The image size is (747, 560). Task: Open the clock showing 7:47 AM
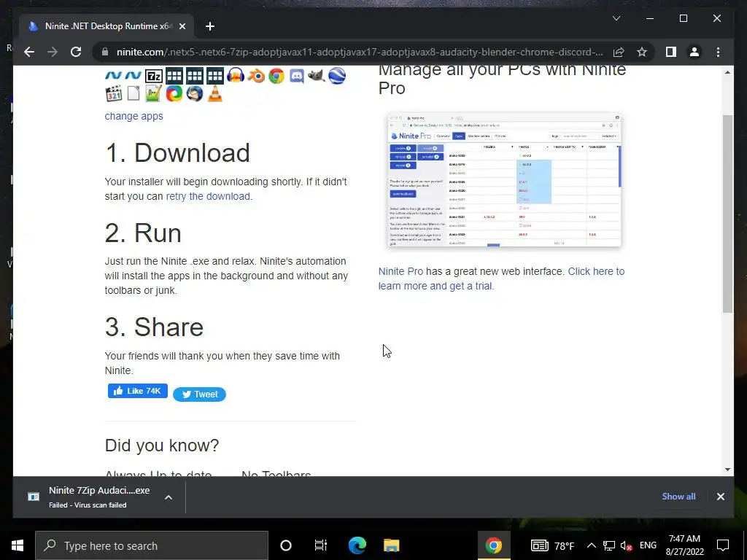point(684,545)
